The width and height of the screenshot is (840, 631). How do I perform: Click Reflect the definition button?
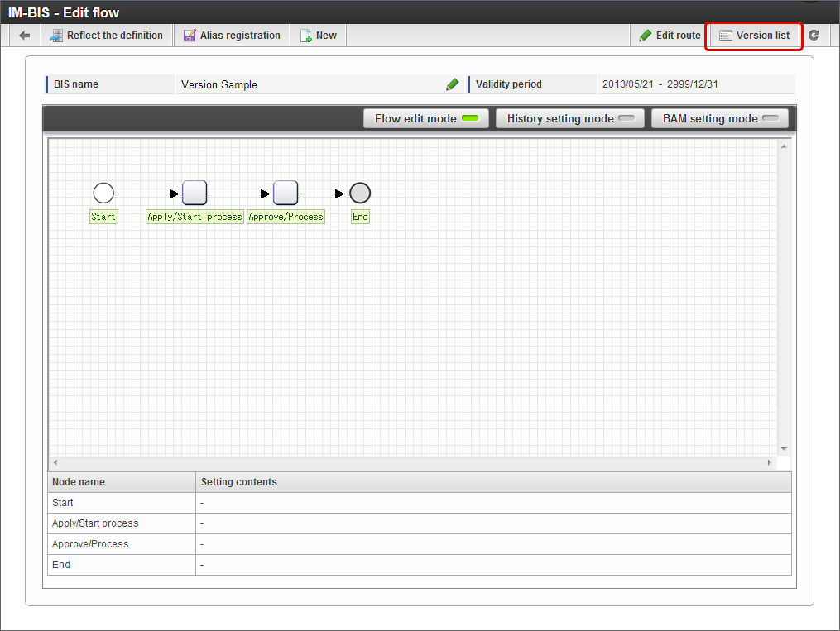click(x=106, y=36)
